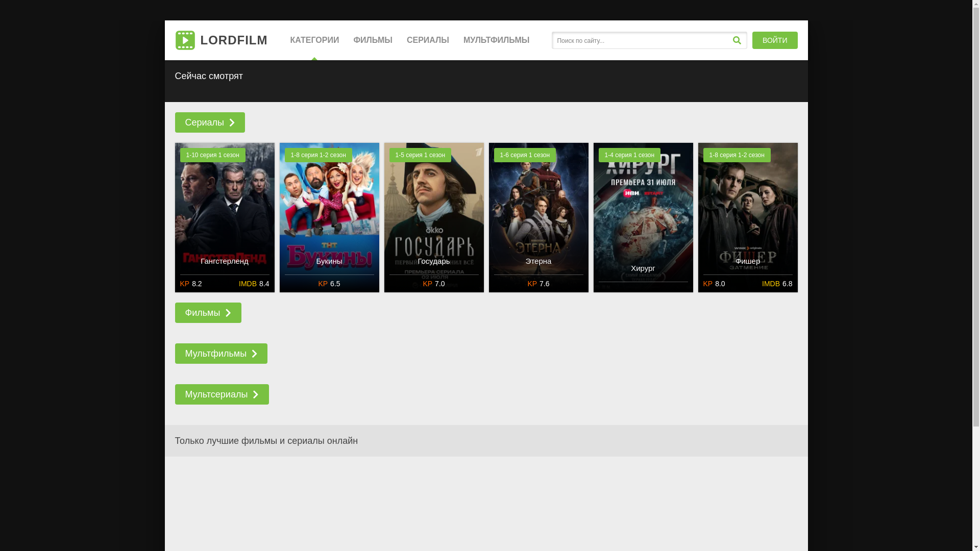Click Гангстерленд KP 8.2 rating
Viewport: 980px width, 551px height.
[x=191, y=284]
